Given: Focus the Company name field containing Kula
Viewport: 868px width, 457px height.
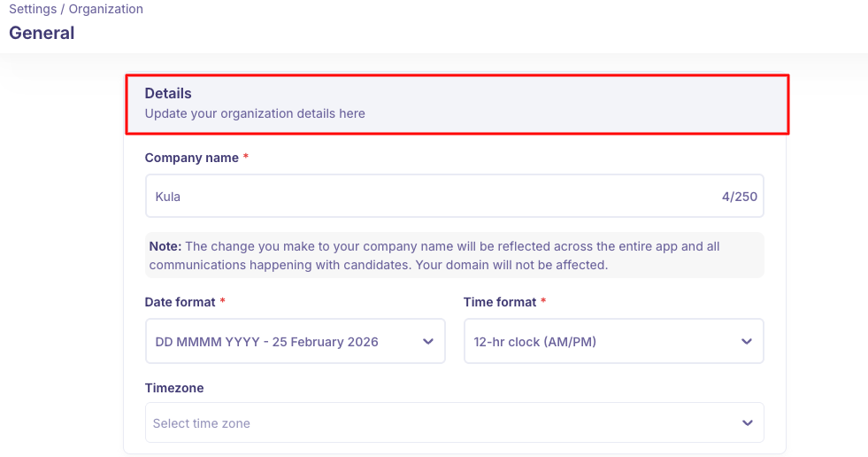Looking at the screenshot, I should point(425,196).
